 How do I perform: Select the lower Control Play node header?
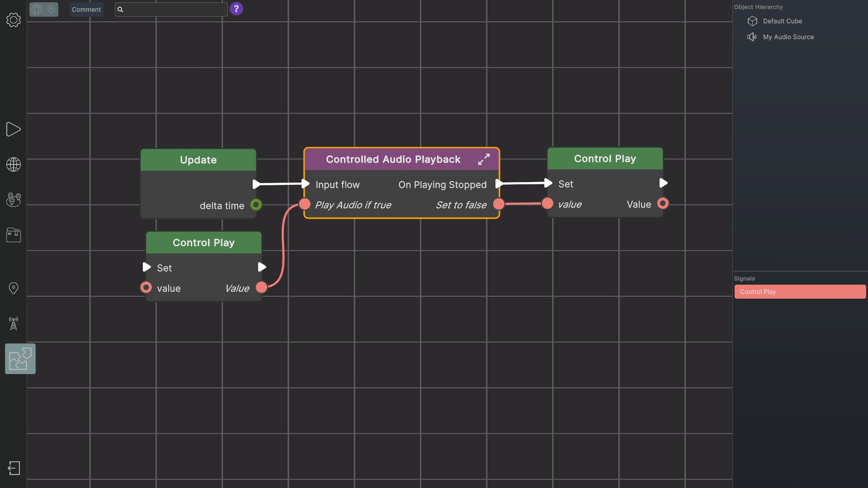[x=203, y=243]
